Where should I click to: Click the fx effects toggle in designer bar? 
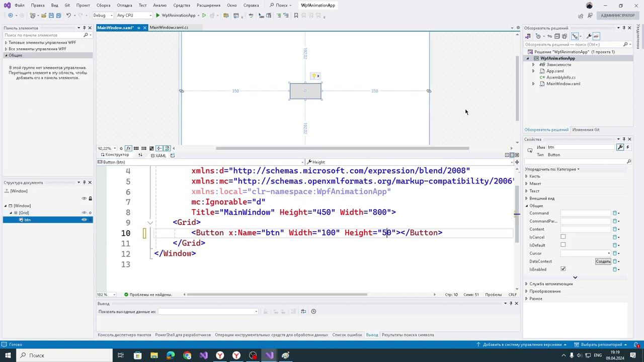128,148
